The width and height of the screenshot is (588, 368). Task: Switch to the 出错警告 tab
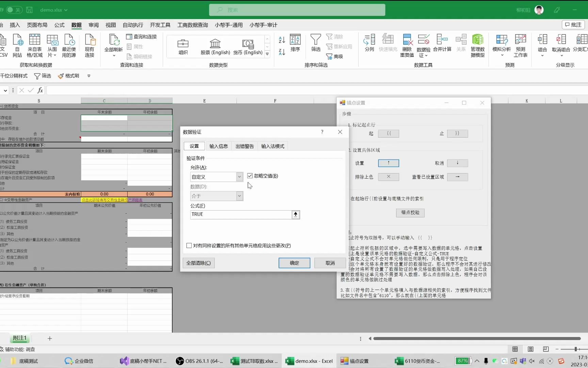pyautogui.click(x=245, y=146)
